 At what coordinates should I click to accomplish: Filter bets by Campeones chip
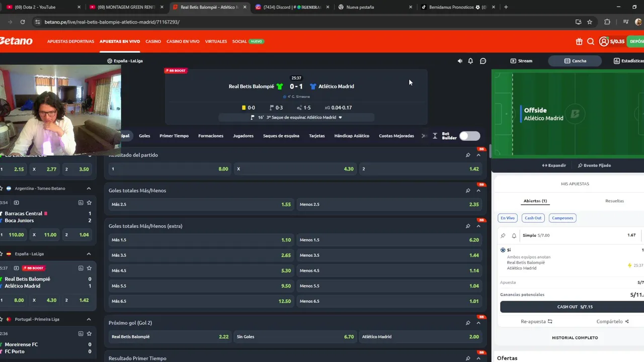(x=562, y=218)
